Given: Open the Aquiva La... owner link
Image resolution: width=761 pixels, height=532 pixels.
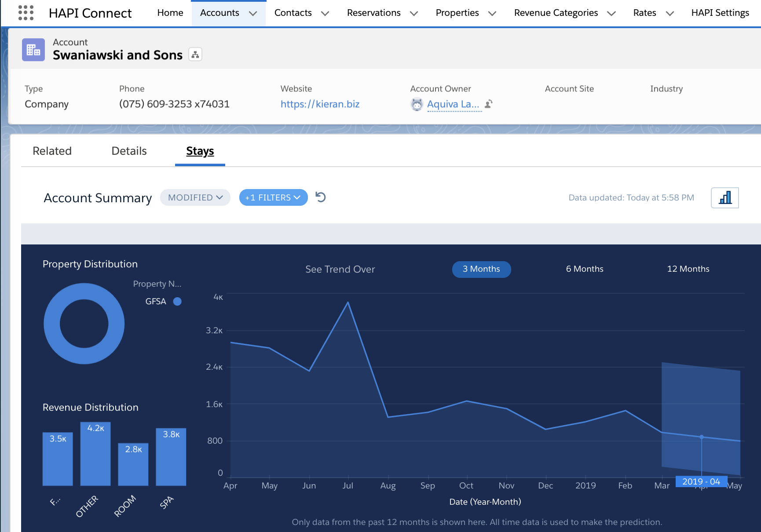Looking at the screenshot, I should 453,104.
